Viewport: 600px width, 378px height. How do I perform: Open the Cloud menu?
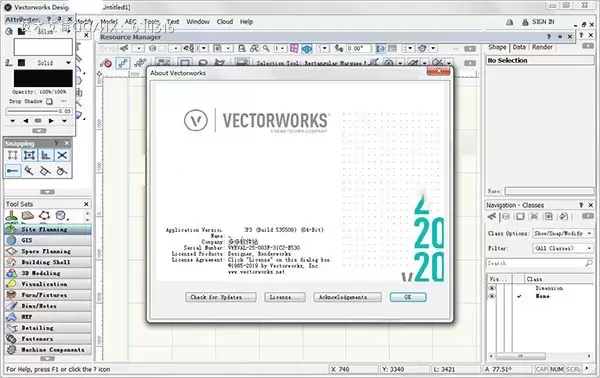pos(225,22)
